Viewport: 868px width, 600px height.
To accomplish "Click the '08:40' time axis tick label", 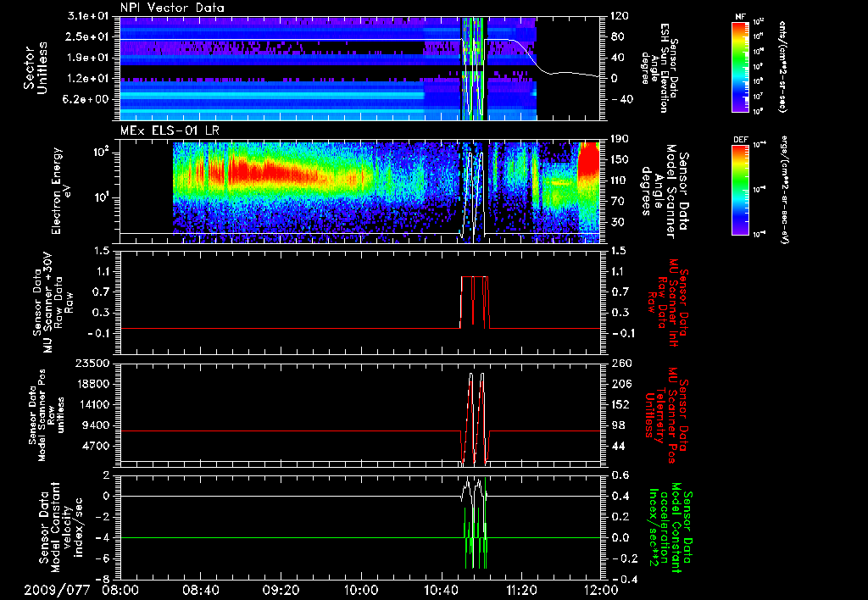I will coord(200,590).
